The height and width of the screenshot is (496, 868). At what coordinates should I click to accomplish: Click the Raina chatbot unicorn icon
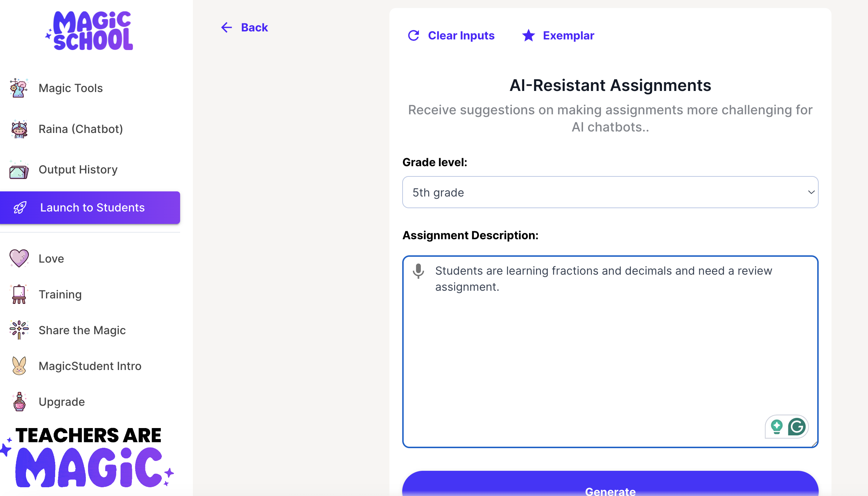(x=19, y=129)
